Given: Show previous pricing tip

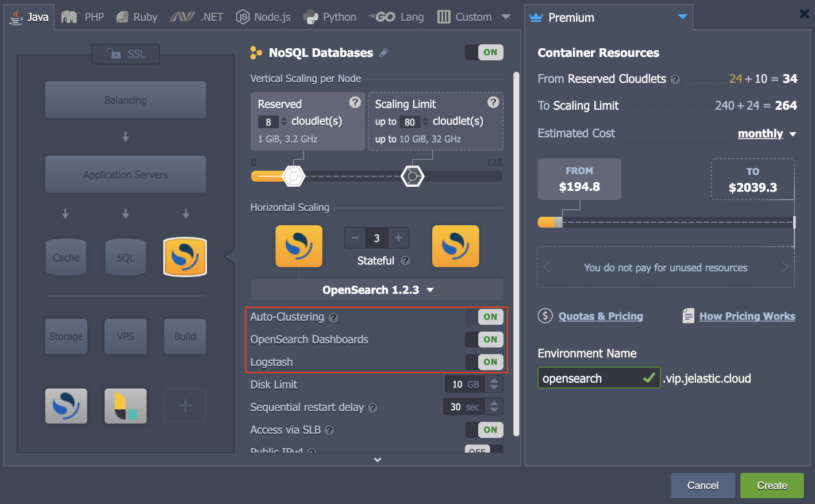Looking at the screenshot, I should click(547, 267).
